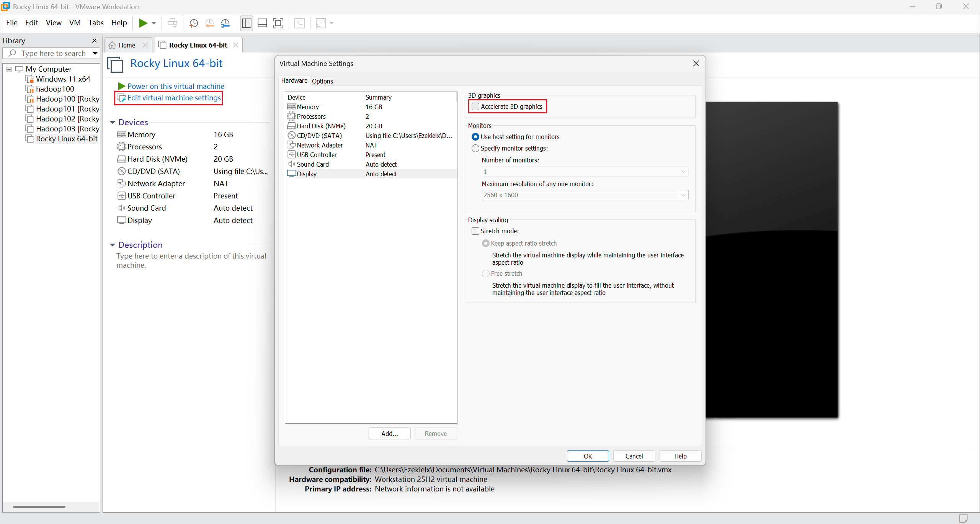Click the Take Snapshot toolbar icon

coord(194,23)
